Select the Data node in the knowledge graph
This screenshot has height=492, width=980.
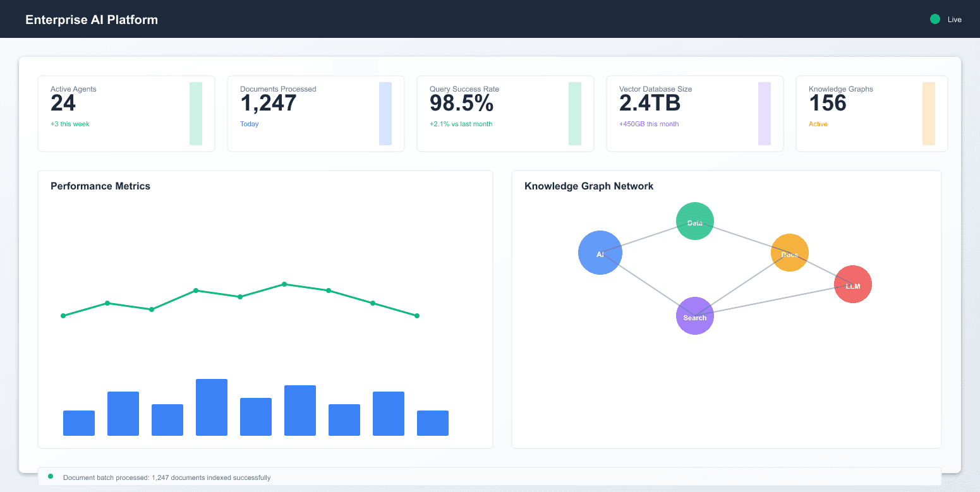(694, 222)
